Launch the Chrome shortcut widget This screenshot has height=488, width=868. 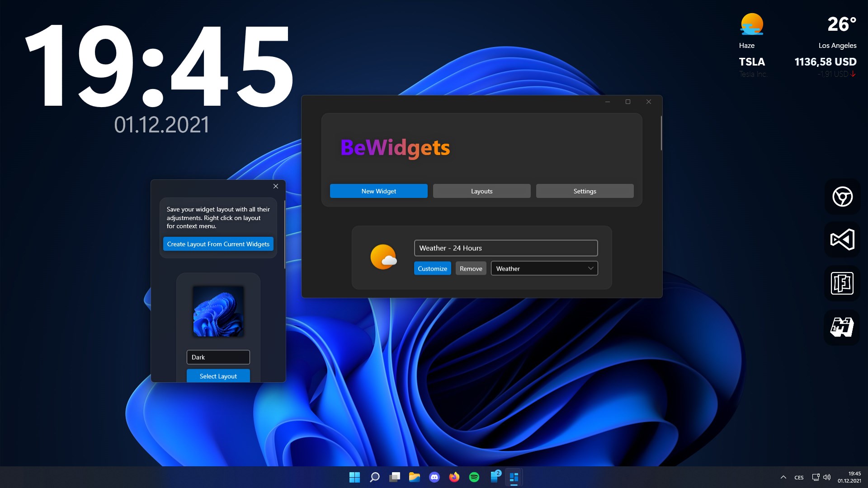coord(842,197)
